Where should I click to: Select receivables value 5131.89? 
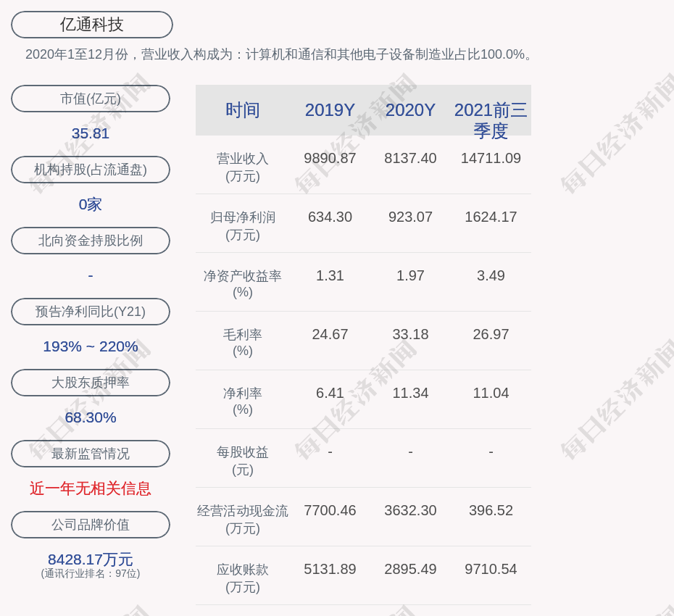point(330,569)
